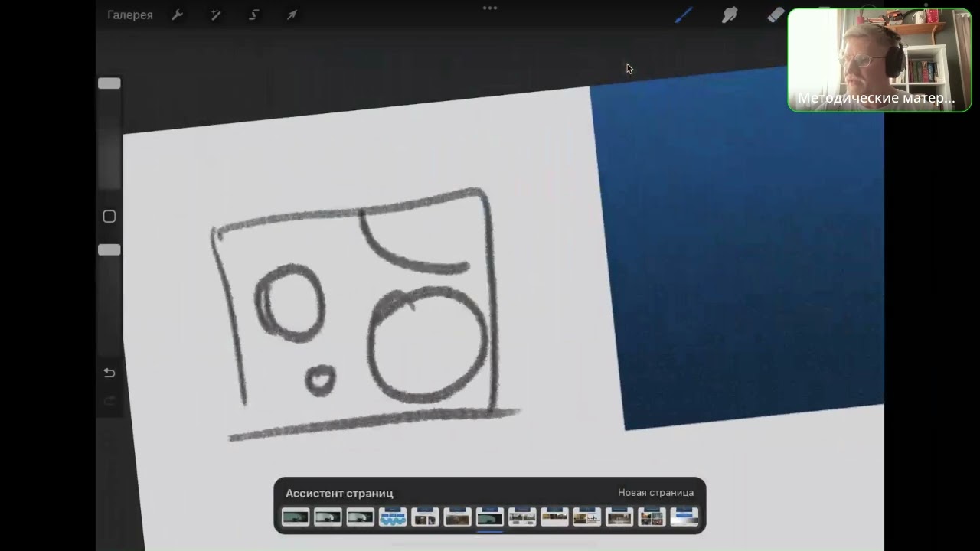
Task: Add a page with Новая страница
Action: [x=655, y=493]
